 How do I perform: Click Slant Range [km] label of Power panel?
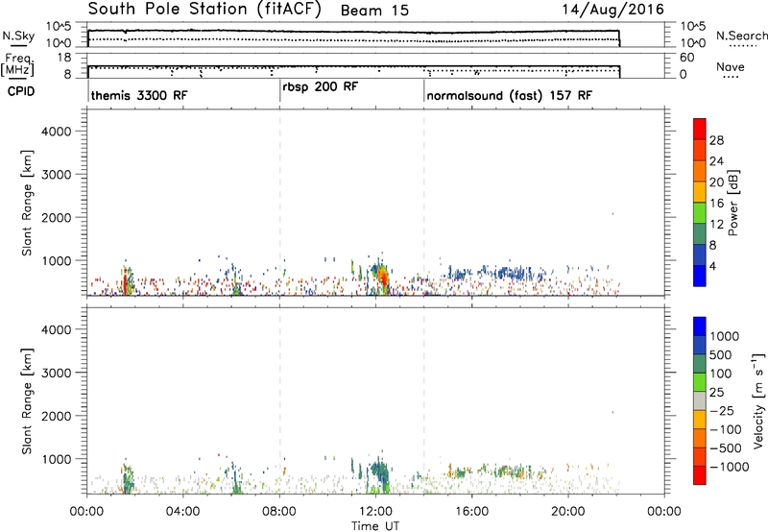point(27,203)
